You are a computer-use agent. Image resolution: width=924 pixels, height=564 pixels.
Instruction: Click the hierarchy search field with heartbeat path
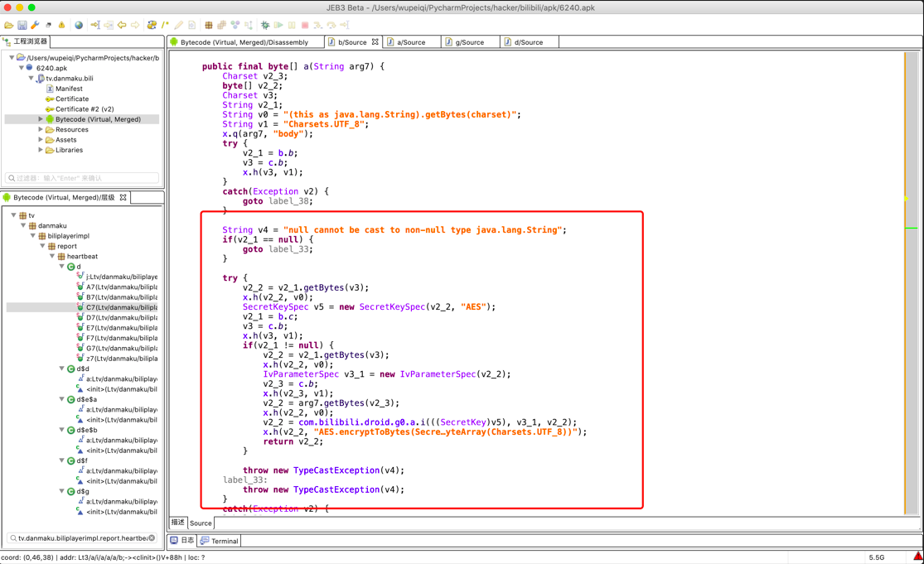tap(82, 538)
